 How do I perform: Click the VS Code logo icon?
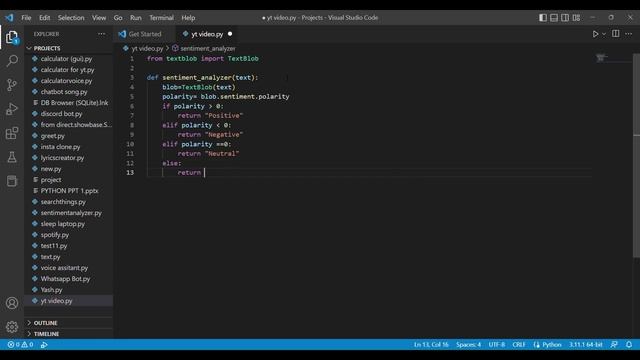pyautogui.click(x=9, y=18)
